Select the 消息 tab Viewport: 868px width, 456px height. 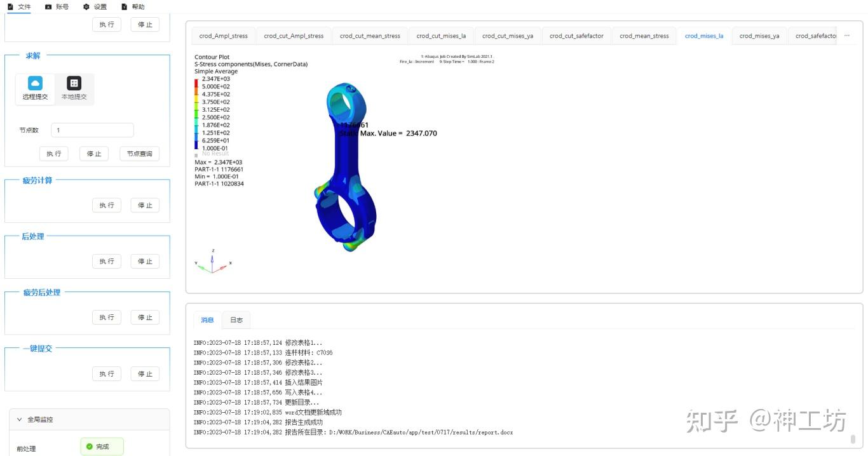point(208,319)
